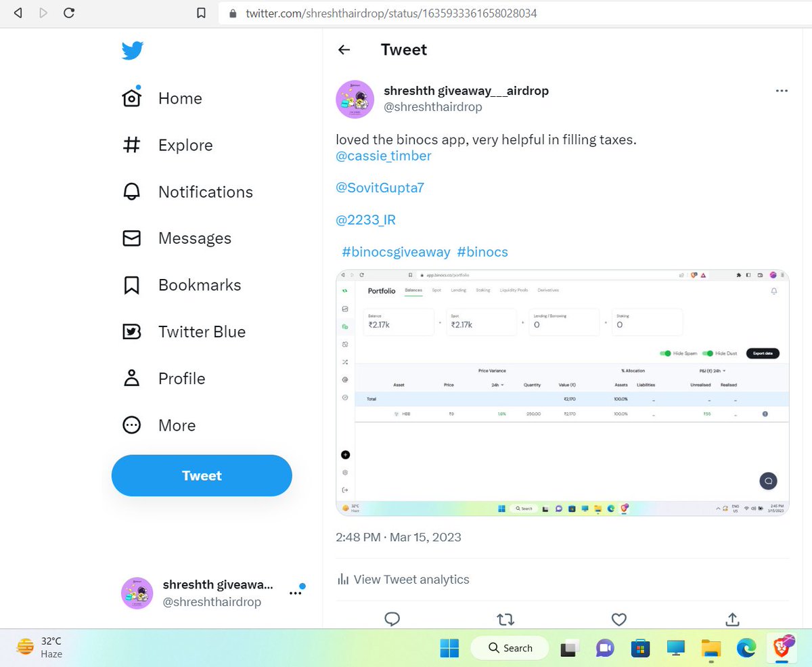Open View Tweet analytics

(403, 580)
